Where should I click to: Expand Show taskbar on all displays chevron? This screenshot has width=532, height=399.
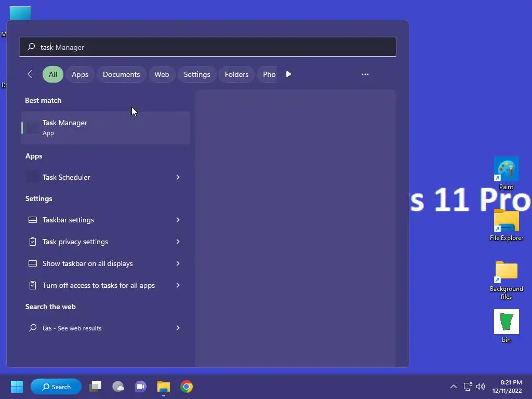coord(178,263)
